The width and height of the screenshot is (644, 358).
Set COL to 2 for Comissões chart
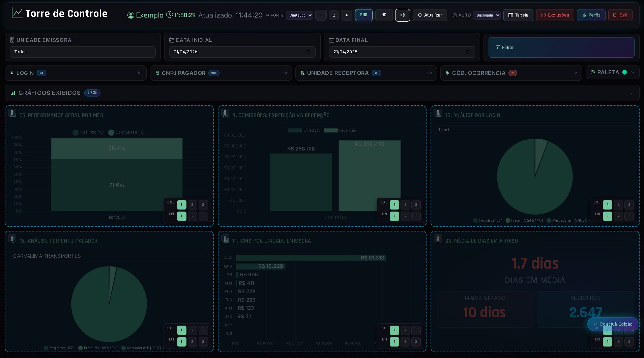click(x=405, y=204)
